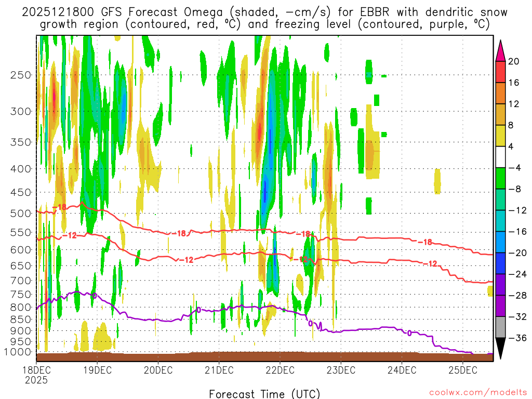Viewport: 532px width, 399px height.
Task: Click the colorbar value -16
Action: click(517, 231)
